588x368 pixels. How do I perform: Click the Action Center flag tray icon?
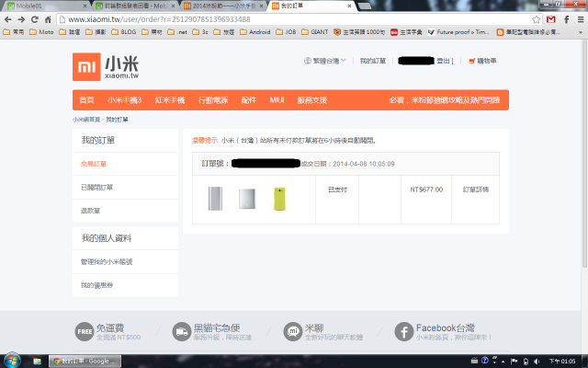[x=514, y=362]
